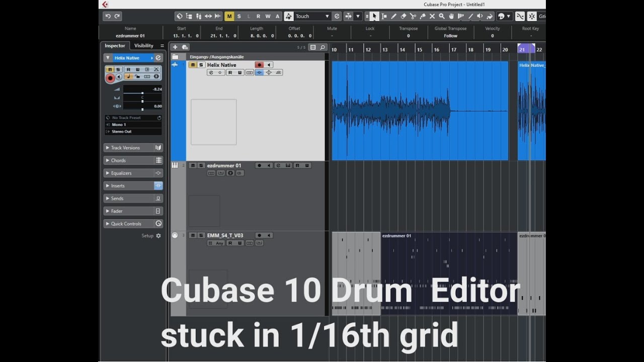Toggle global Write W automation in toolbar
Image resolution: width=644 pixels, height=362 pixels.
(x=268, y=16)
